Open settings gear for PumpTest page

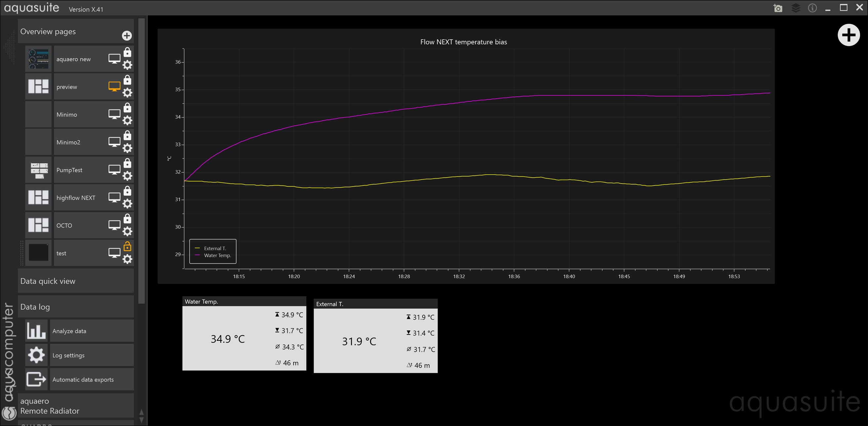[x=127, y=176]
